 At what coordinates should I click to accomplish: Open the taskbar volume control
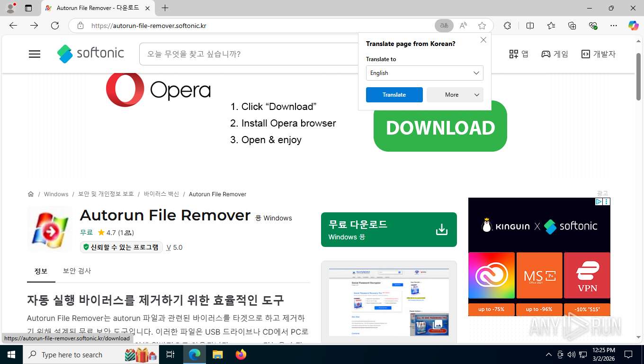pyautogui.click(x=571, y=355)
